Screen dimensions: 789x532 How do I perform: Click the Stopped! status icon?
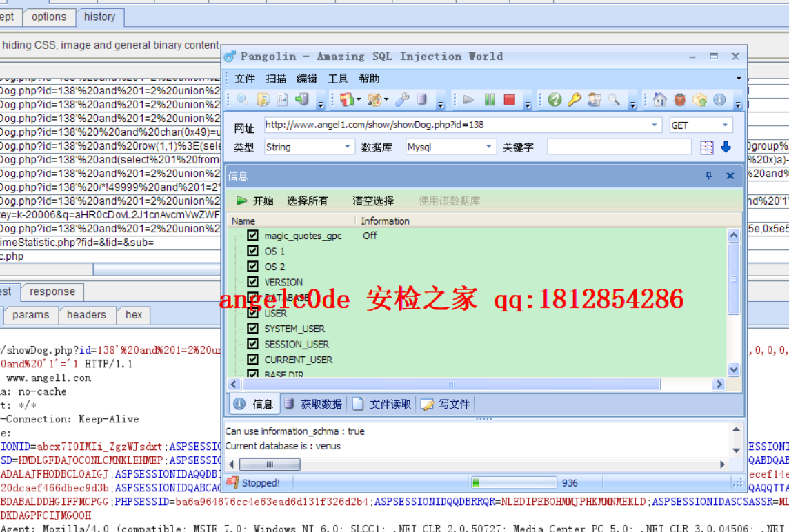232,482
